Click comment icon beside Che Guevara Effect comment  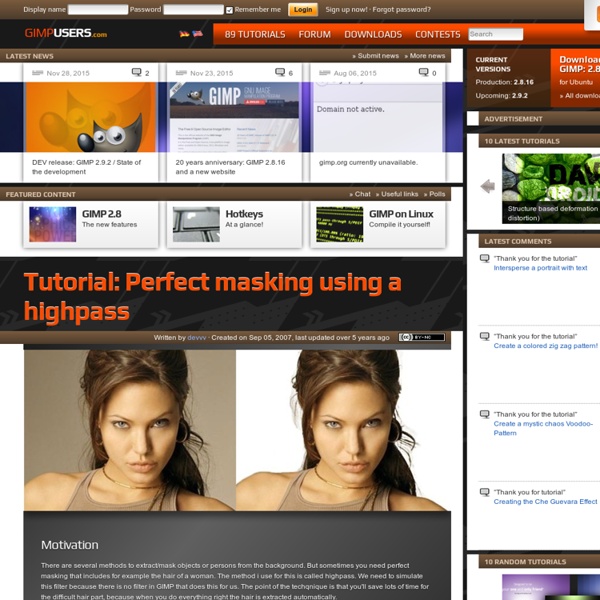tap(484, 492)
